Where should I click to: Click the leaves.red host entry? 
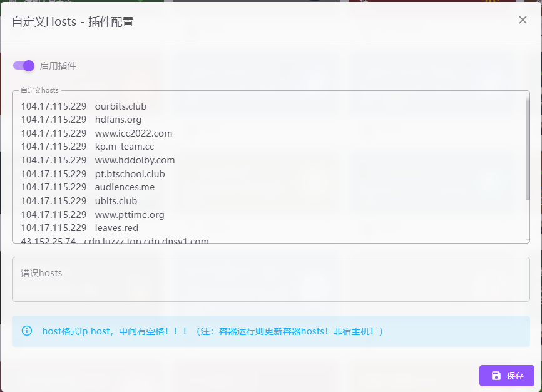(x=116, y=228)
